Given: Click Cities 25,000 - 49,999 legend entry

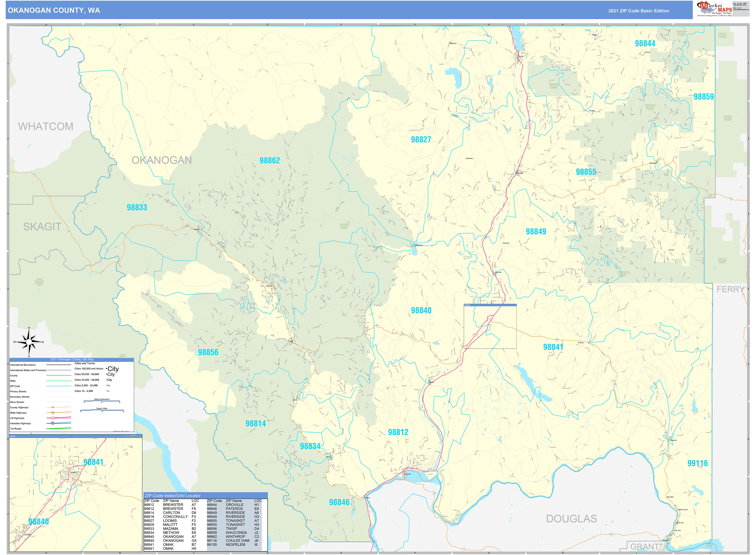Looking at the screenshot, I should tap(87, 380).
